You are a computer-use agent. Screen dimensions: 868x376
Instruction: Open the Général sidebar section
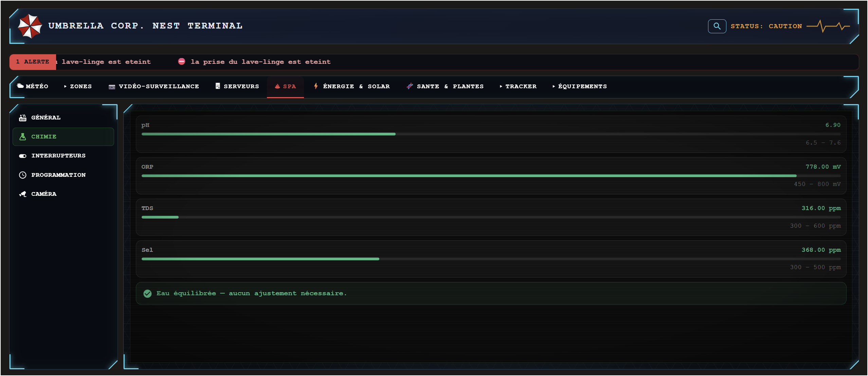click(x=63, y=117)
